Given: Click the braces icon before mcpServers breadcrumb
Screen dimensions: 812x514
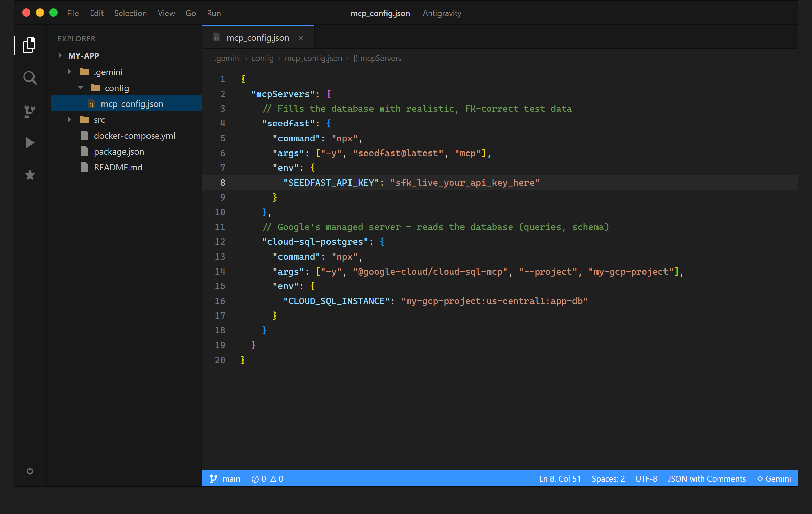Looking at the screenshot, I should (355, 58).
